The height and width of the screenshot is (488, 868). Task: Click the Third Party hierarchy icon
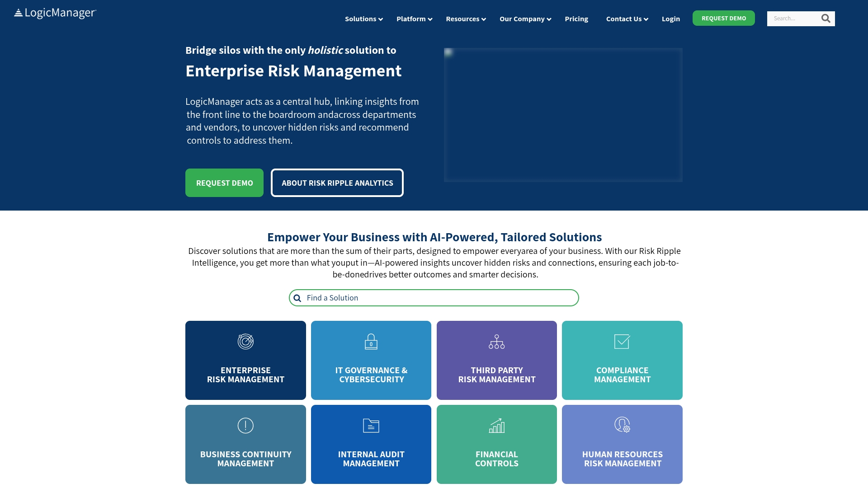coord(496,342)
